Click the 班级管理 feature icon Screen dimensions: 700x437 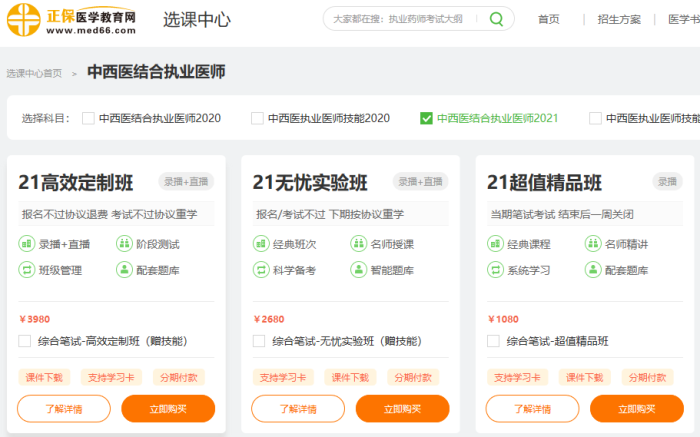click(x=26, y=270)
